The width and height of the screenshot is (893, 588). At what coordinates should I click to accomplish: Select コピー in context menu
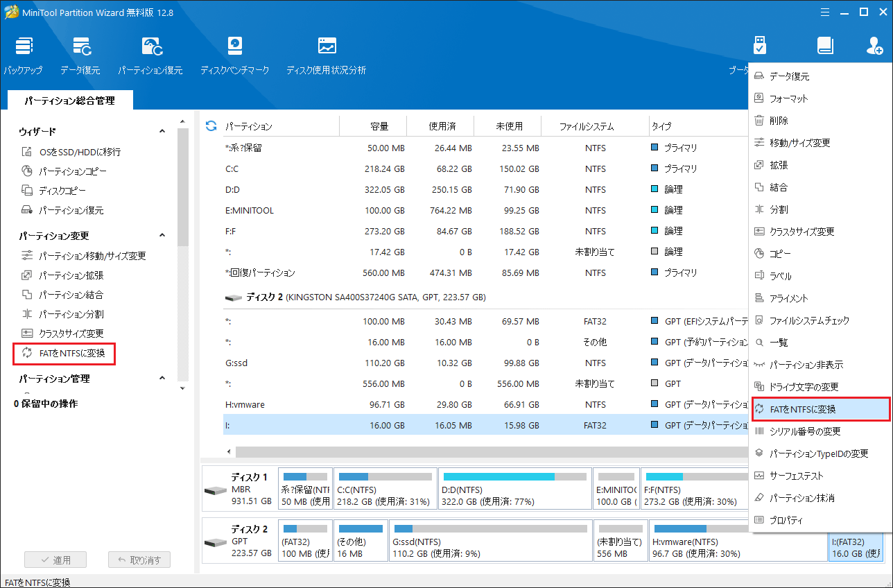pos(820,254)
